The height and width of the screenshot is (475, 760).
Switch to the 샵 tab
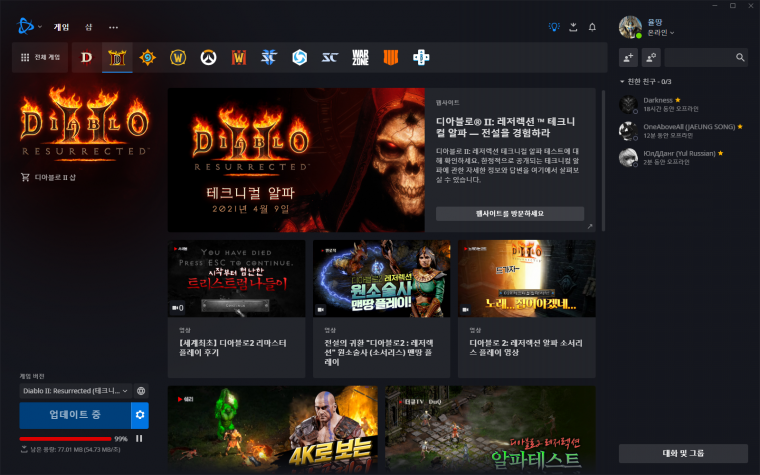point(89,27)
